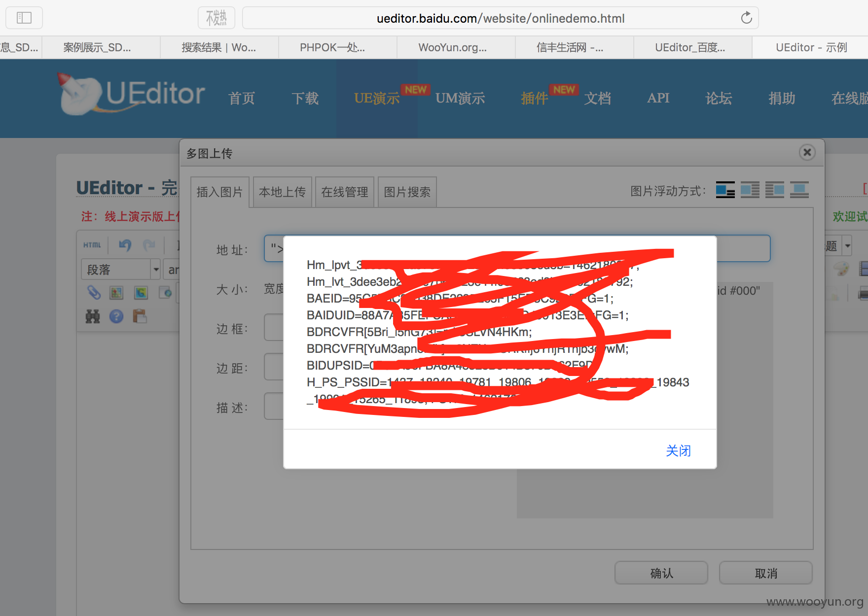Click the Safari address bar
This screenshot has height=616, width=868.
tap(500, 18)
